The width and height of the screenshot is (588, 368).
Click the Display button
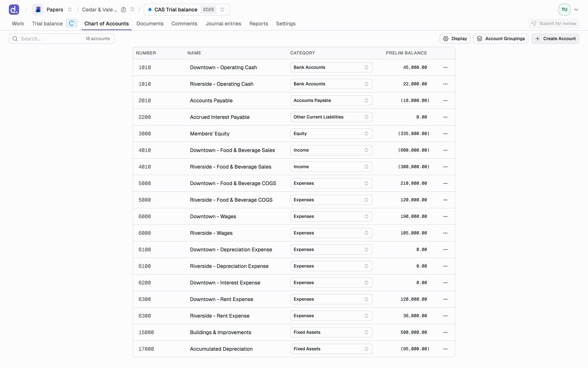[455, 39]
